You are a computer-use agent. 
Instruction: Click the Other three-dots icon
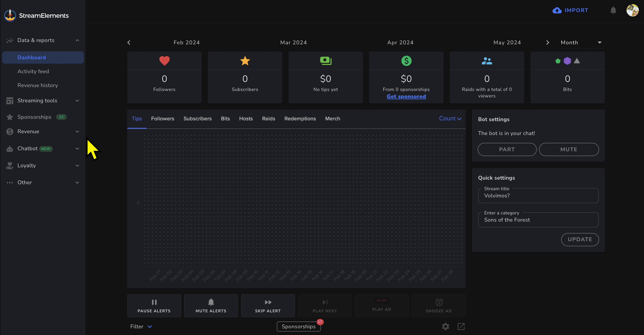coord(10,183)
